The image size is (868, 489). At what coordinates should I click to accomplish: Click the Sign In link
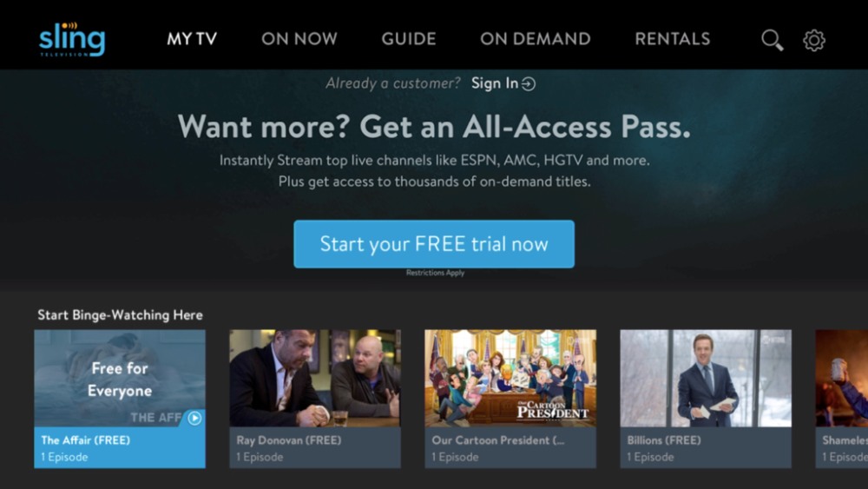coord(495,83)
